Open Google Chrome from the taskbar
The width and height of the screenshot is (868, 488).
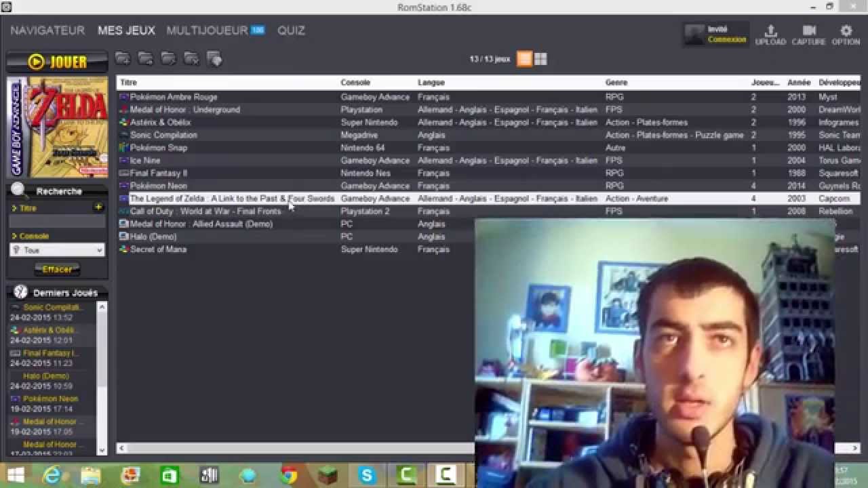(289, 476)
